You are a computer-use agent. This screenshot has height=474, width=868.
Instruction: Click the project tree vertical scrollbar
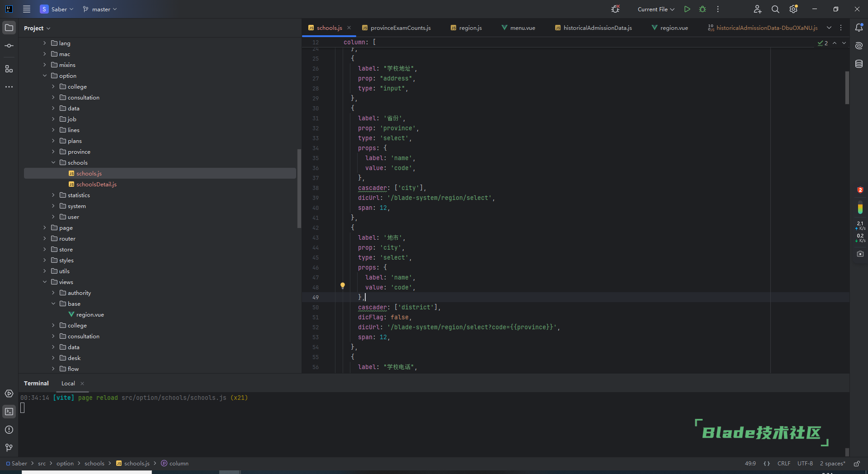click(x=299, y=188)
